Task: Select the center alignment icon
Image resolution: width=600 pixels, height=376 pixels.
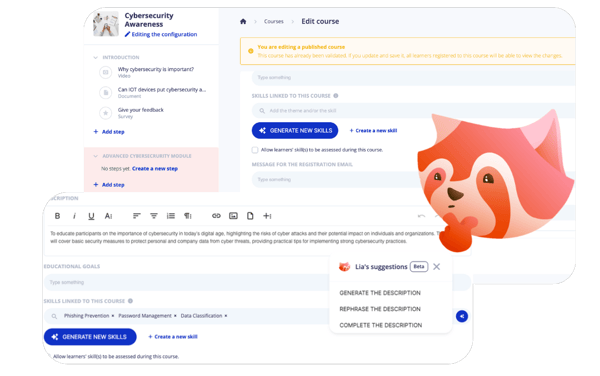Action: (154, 216)
